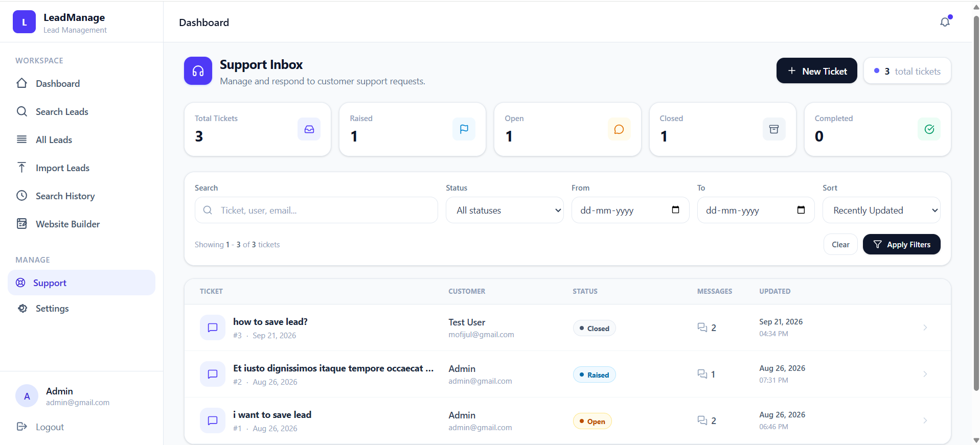Screen dimensions: 980x445
Task: Click STATUS column header
Action: click(x=585, y=291)
